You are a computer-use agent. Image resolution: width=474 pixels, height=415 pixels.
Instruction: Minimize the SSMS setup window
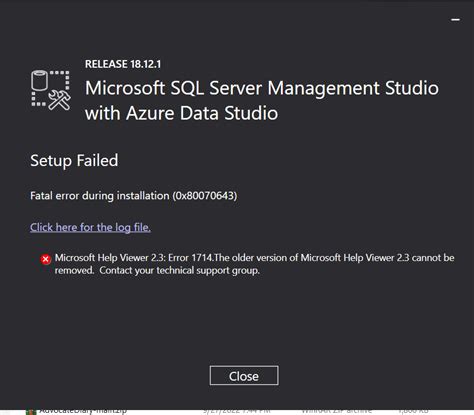[455, 20]
